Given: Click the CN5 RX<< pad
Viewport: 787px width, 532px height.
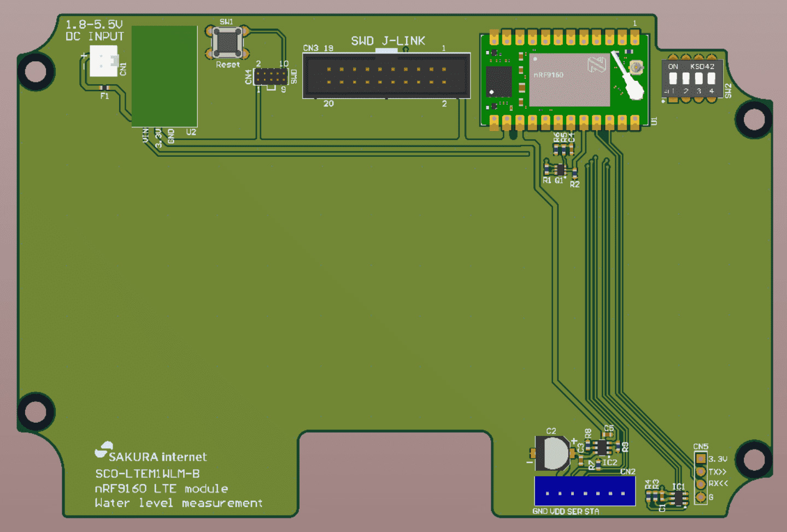Looking at the screenshot, I should [701, 484].
